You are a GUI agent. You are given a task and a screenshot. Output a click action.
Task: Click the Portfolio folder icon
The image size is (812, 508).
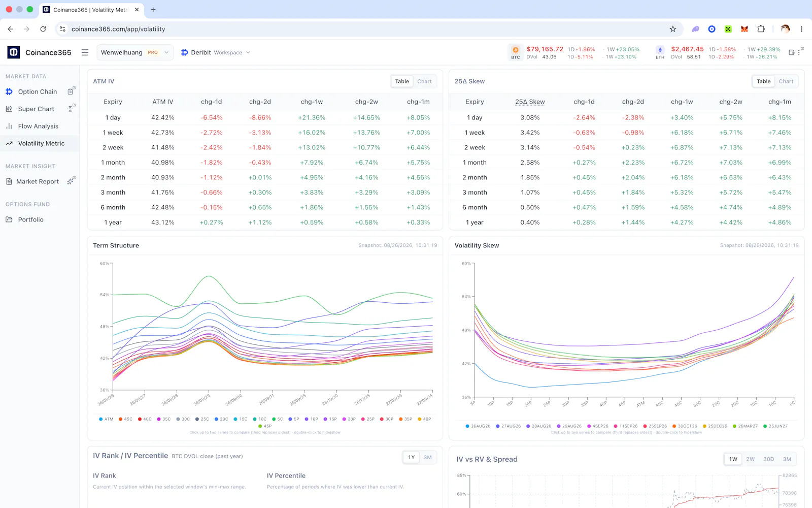[9, 219]
